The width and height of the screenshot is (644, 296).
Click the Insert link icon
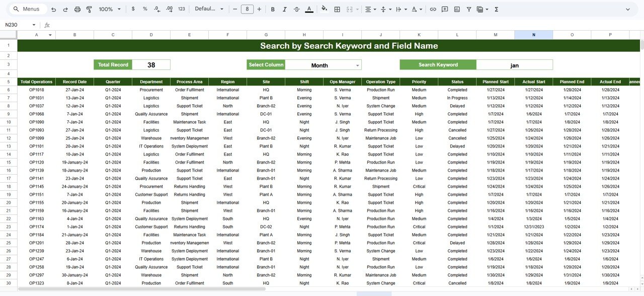click(433, 9)
